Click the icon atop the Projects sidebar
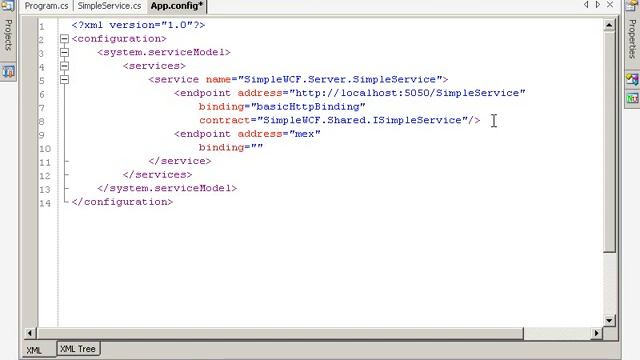 pos(8,5)
